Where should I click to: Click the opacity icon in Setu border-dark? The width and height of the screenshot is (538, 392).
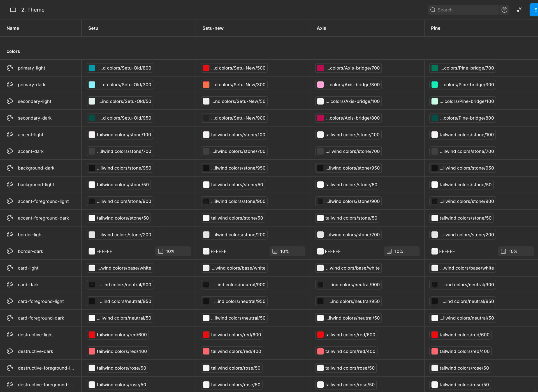(x=161, y=251)
